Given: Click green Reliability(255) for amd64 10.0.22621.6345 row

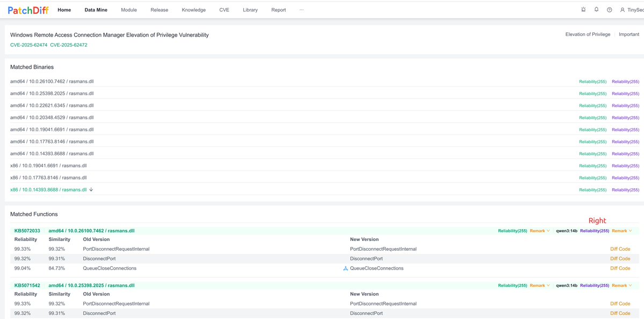Looking at the screenshot, I should [x=592, y=106].
